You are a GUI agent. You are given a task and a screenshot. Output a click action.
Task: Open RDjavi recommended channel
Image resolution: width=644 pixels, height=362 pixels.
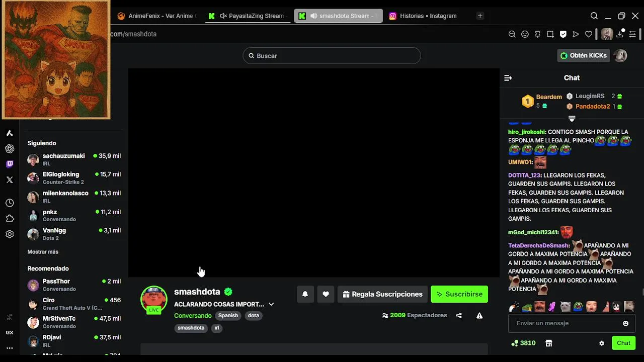pos(74,341)
